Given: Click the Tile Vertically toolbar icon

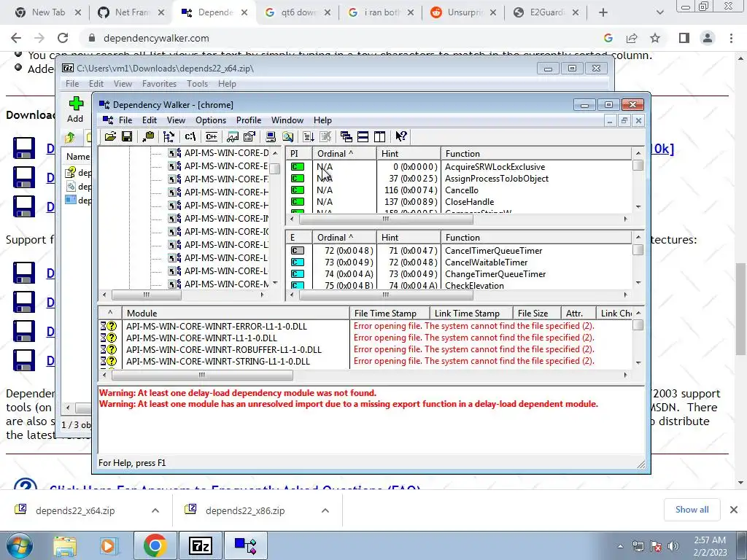Looking at the screenshot, I should [379, 136].
